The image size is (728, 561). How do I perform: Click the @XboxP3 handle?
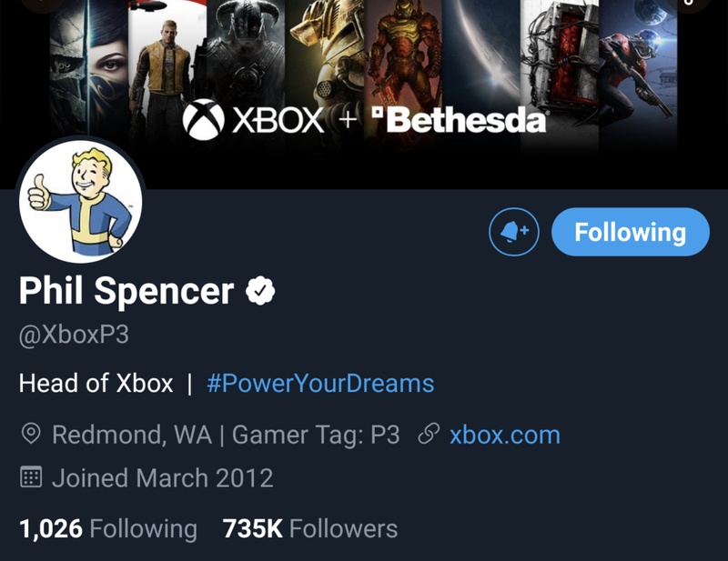[74, 335]
